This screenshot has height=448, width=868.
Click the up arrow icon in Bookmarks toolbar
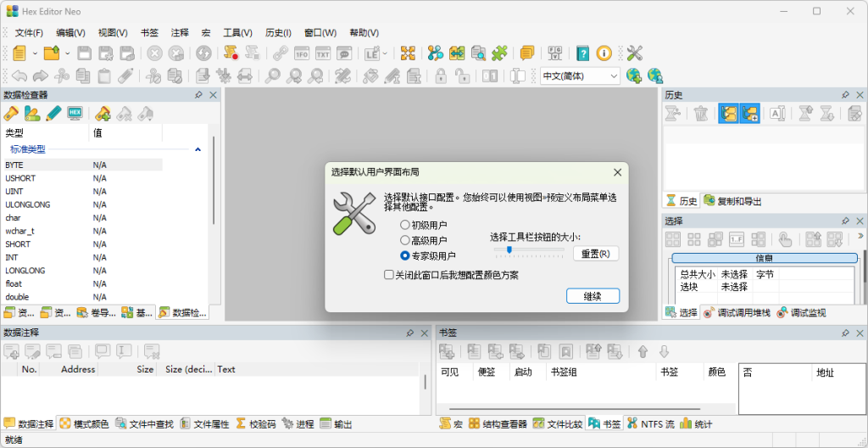[x=643, y=351]
